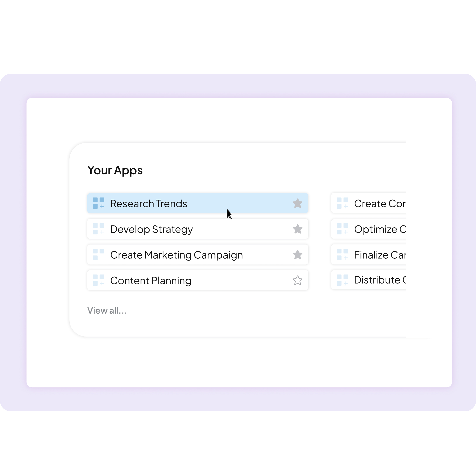Unfavorite Research Trends with its star
This screenshot has width=476, height=476.
pyautogui.click(x=298, y=203)
